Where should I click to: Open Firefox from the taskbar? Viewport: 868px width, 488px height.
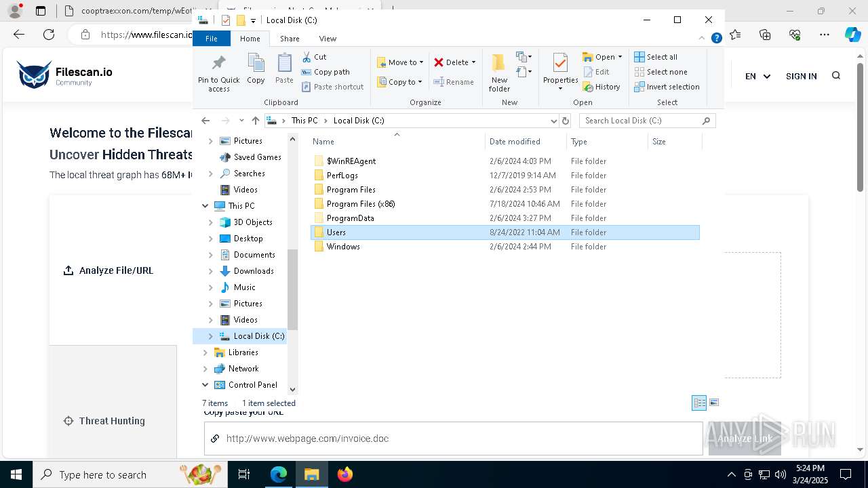(x=345, y=474)
